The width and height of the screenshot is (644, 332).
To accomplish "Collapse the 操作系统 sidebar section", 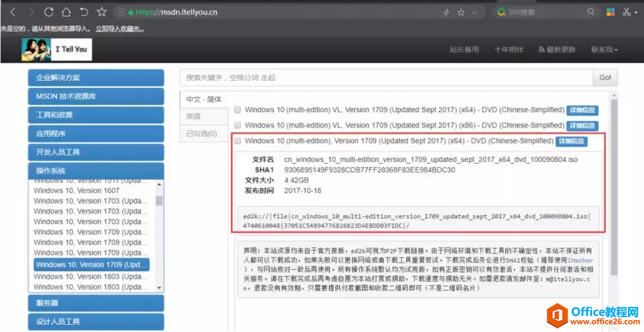I will tap(96, 171).
